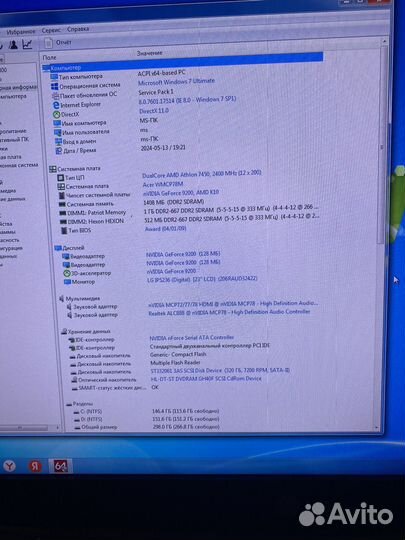Open the Yandex browser taskbar icon

point(10,466)
